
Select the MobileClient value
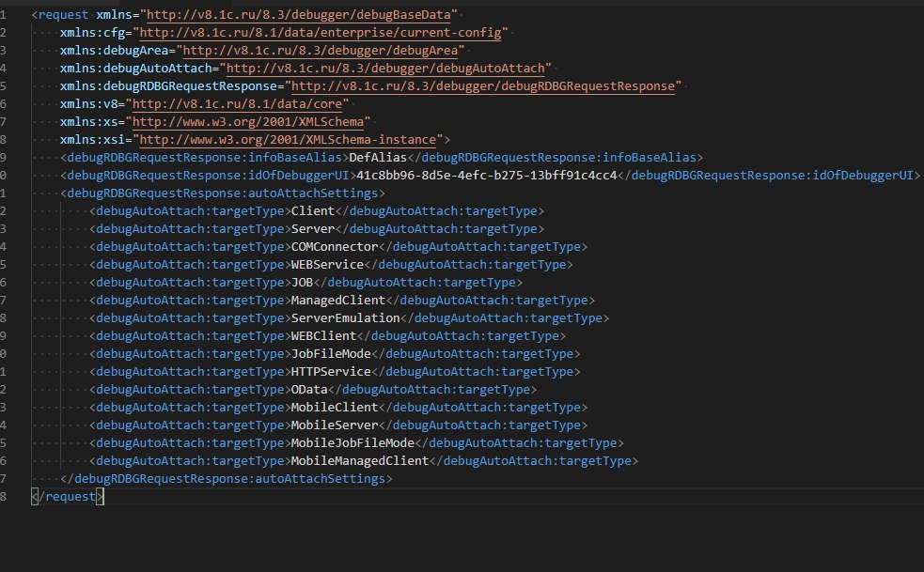pos(335,407)
